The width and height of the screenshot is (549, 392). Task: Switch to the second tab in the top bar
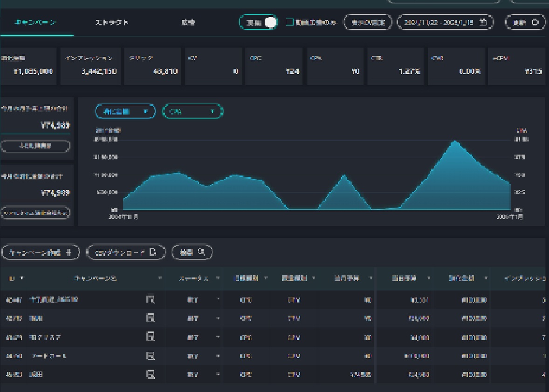tap(112, 22)
